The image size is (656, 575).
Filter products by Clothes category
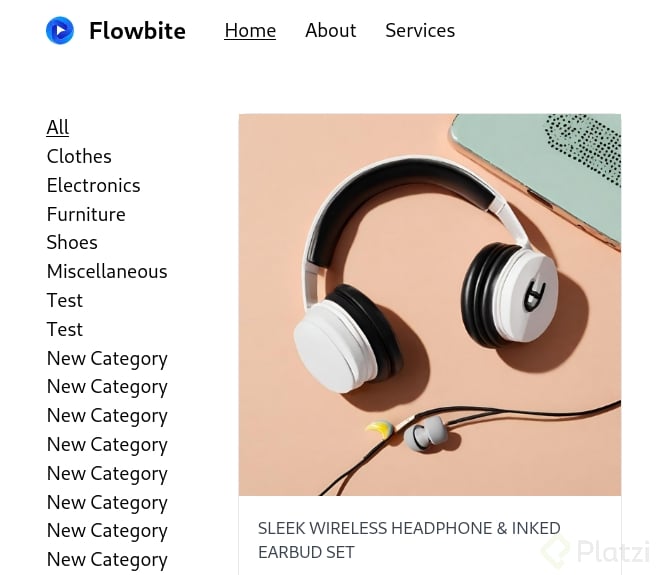pyautogui.click(x=79, y=157)
